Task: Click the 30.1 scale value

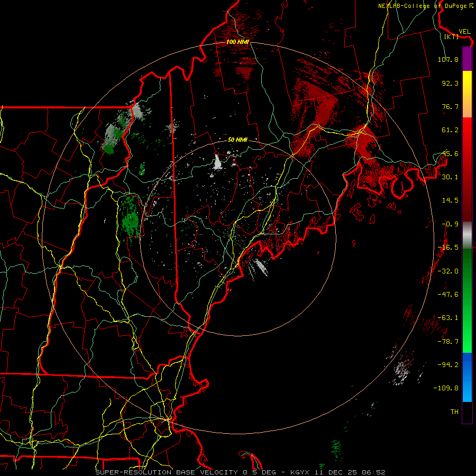Action: (x=450, y=177)
